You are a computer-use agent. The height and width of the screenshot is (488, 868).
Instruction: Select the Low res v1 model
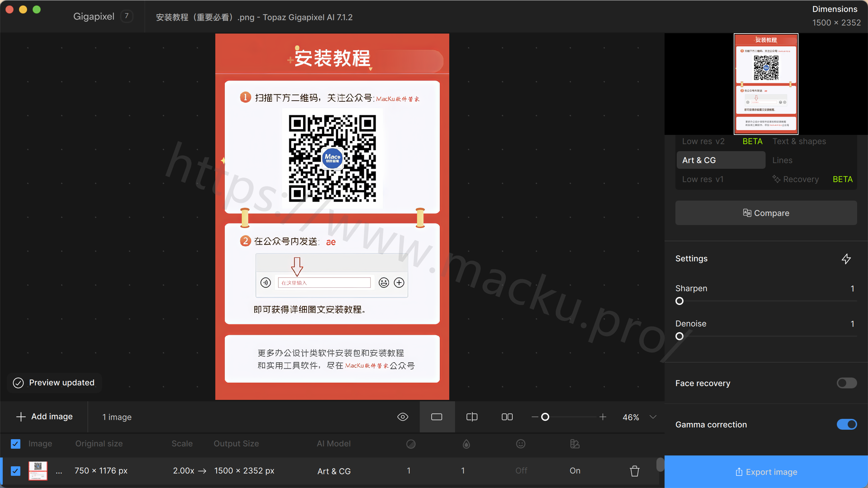point(703,179)
